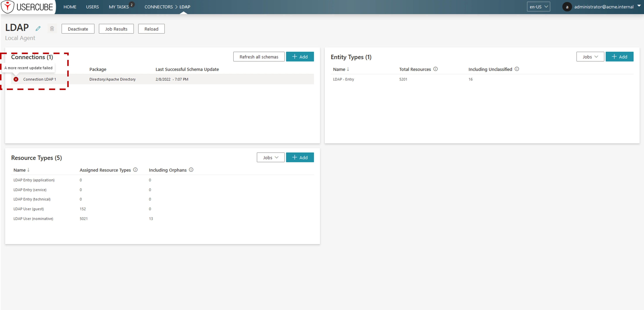Click the 152 assigned value for guest
Image resolution: width=644 pixels, height=310 pixels.
tap(82, 209)
